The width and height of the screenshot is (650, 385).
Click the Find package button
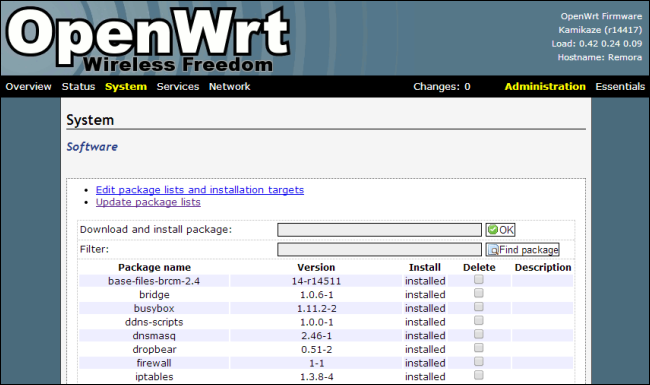pyautogui.click(x=523, y=249)
